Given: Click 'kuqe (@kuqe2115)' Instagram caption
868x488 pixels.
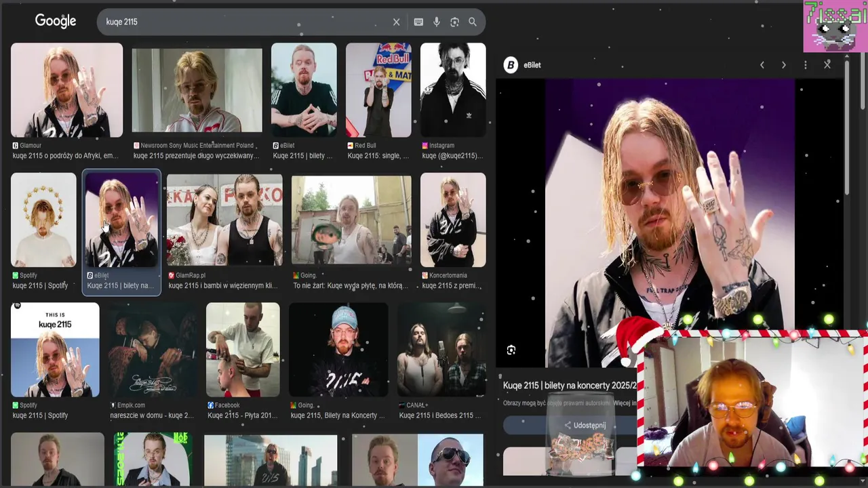Looking at the screenshot, I should pos(452,156).
